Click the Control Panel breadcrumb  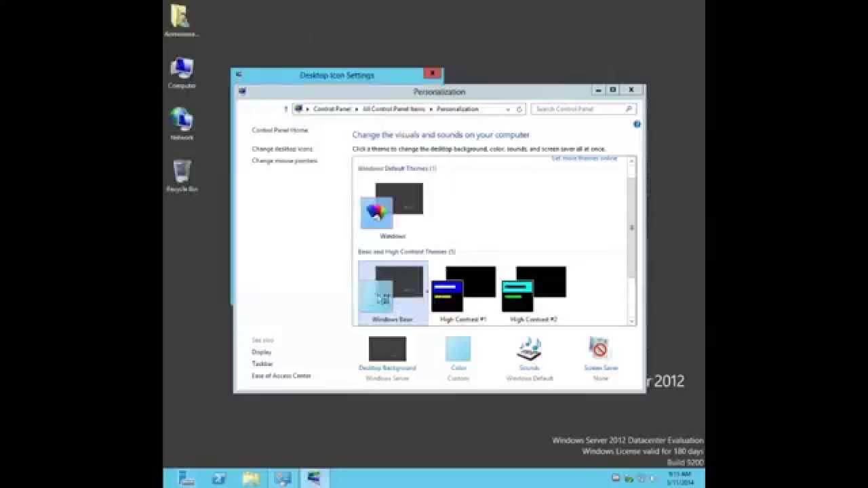[332, 108]
